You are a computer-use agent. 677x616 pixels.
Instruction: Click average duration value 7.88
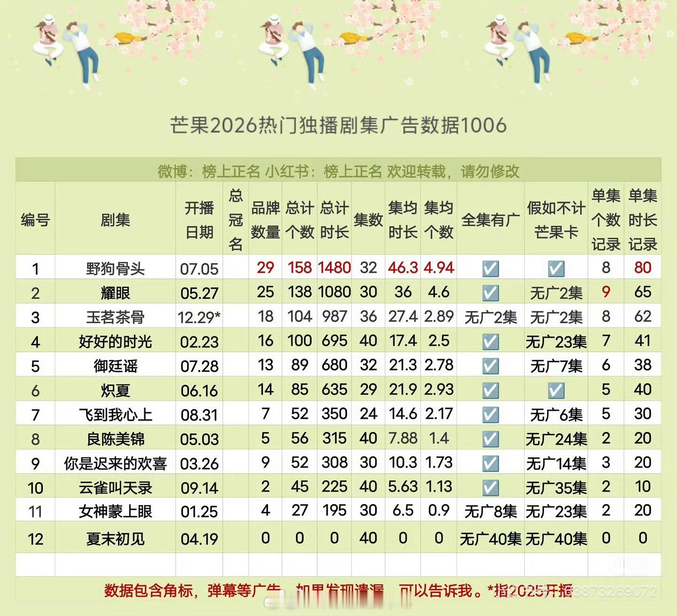click(x=403, y=438)
